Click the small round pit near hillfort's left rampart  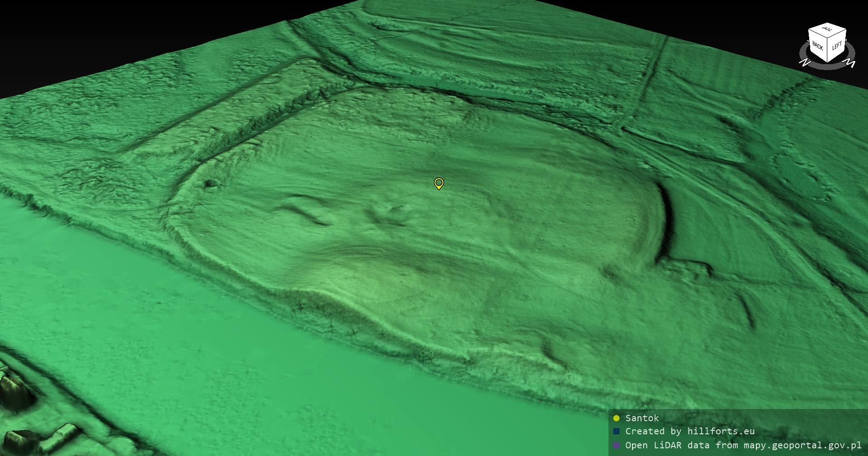(211, 183)
